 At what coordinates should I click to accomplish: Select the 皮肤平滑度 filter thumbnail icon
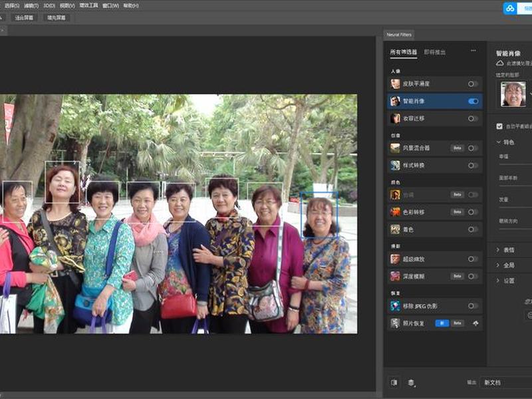395,84
